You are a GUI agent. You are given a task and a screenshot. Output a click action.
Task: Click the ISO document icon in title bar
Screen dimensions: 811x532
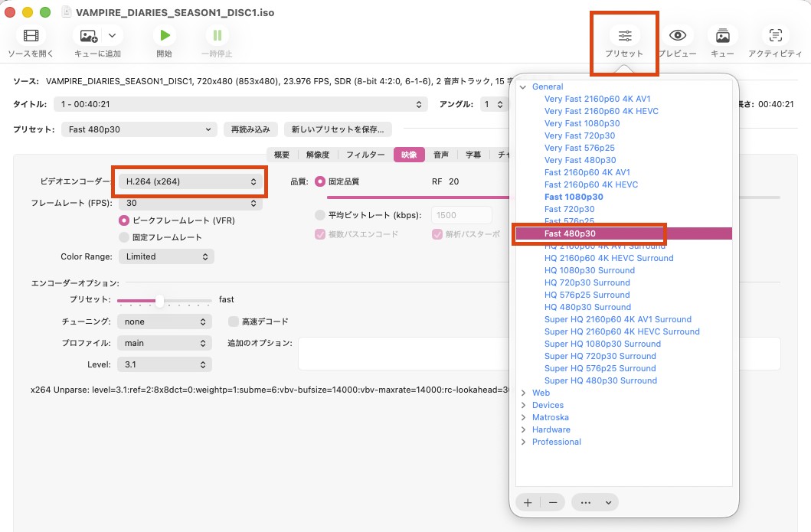tap(66, 12)
